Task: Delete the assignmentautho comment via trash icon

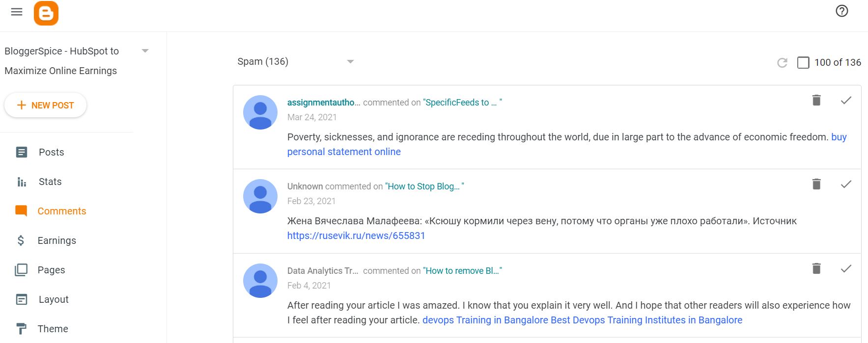Action: click(x=816, y=100)
